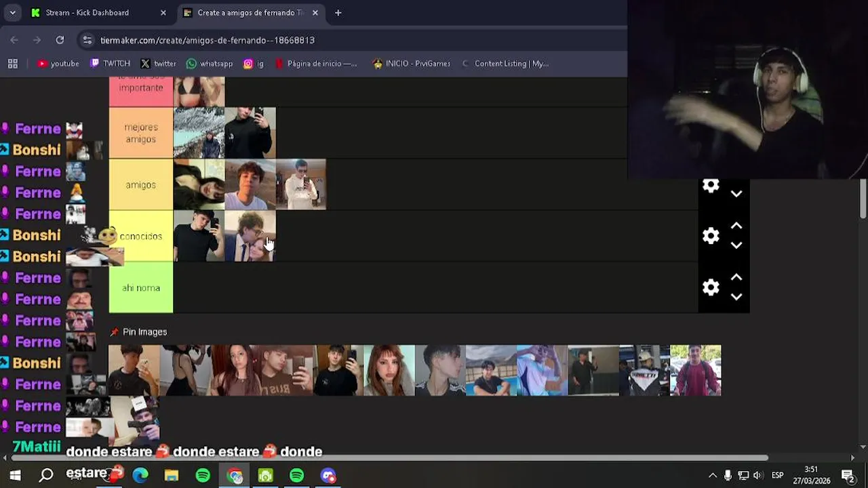Open Discord from taskbar
This screenshot has height=488, width=868.
pyautogui.click(x=328, y=475)
